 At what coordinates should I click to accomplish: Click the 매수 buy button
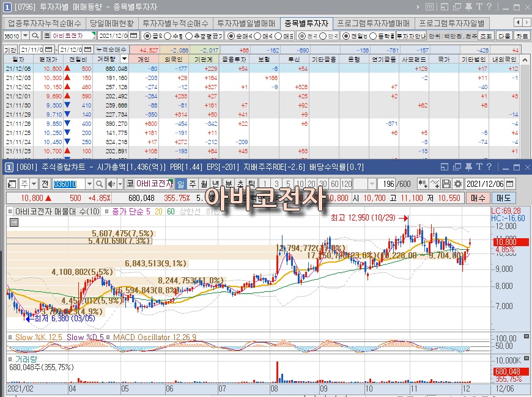(x=478, y=198)
